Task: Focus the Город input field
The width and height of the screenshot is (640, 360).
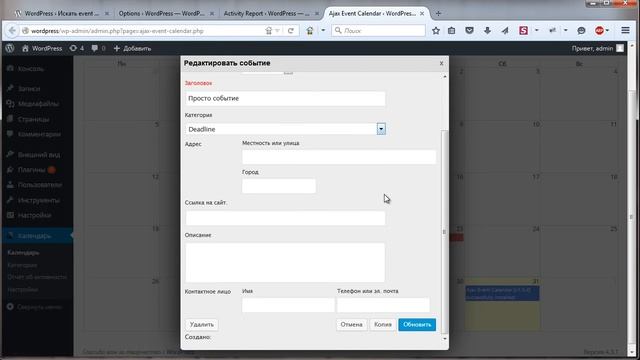Action: tap(279, 186)
